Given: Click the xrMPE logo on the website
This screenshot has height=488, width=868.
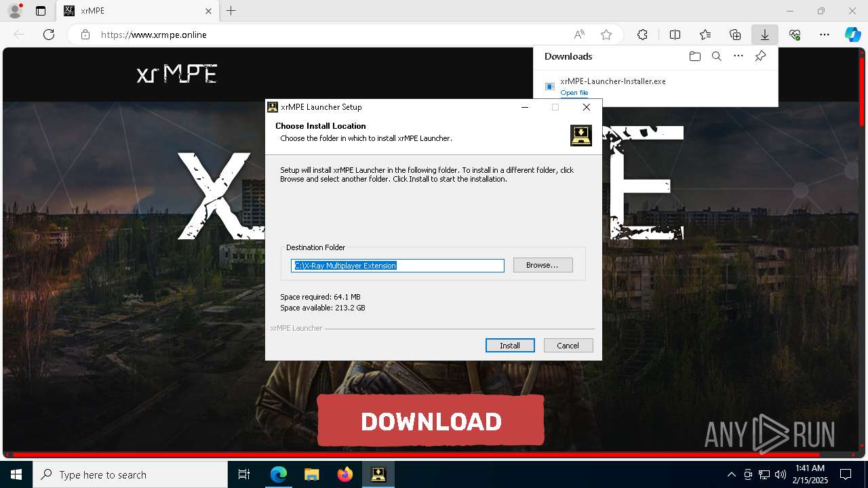Looking at the screenshot, I should pos(177,74).
